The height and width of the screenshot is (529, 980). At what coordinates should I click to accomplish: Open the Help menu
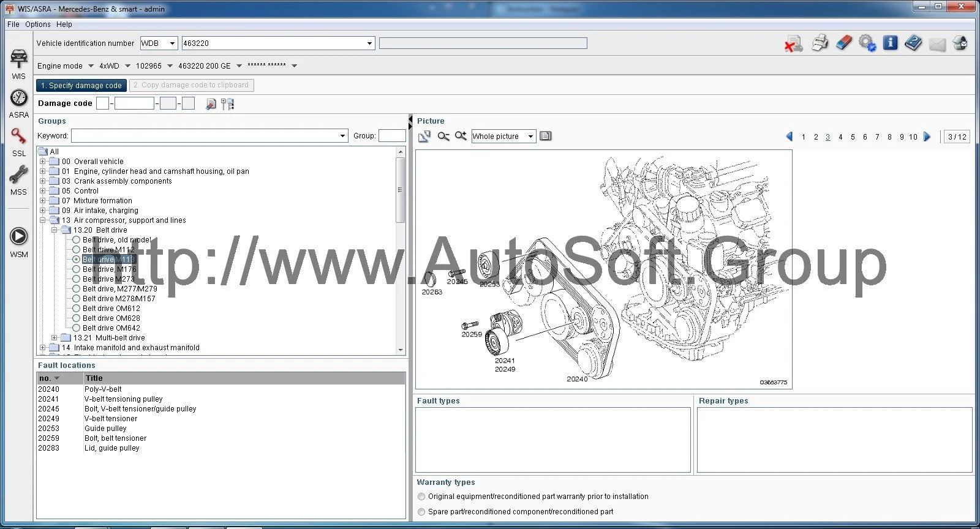click(64, 24)
